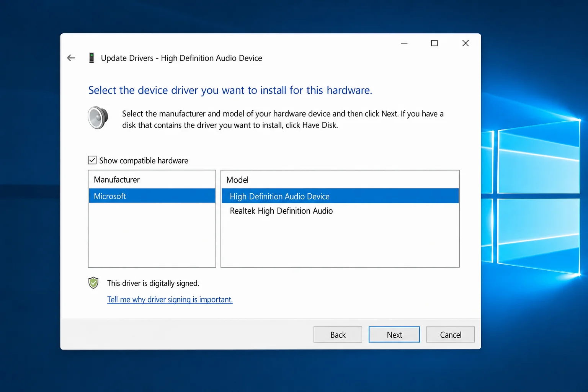Click the device icon beside Update Drivers title
Viewport: 588px width, 392px height.
[91, 58]
